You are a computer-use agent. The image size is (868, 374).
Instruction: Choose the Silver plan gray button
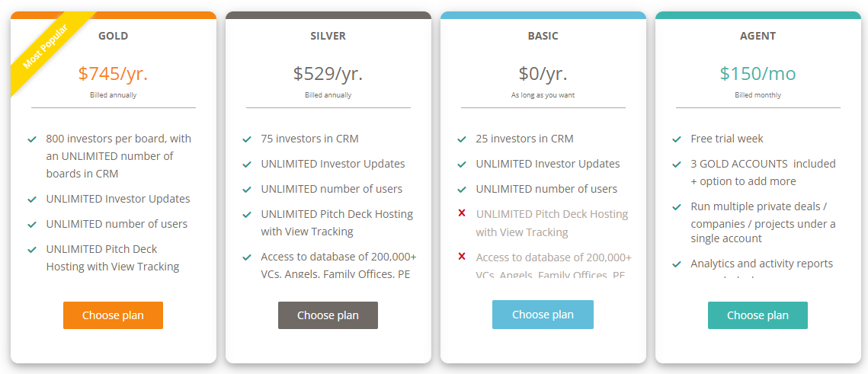[328, 315]
